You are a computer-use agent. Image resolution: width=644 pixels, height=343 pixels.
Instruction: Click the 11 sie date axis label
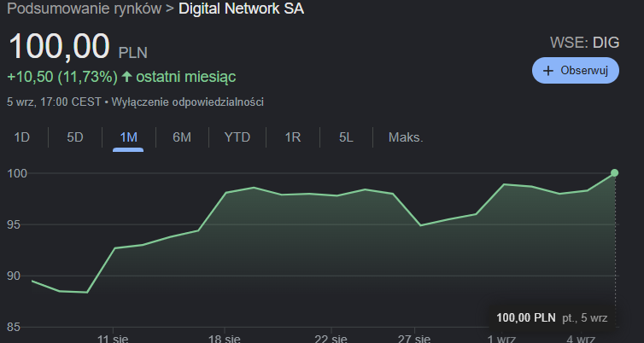(113, 339)
